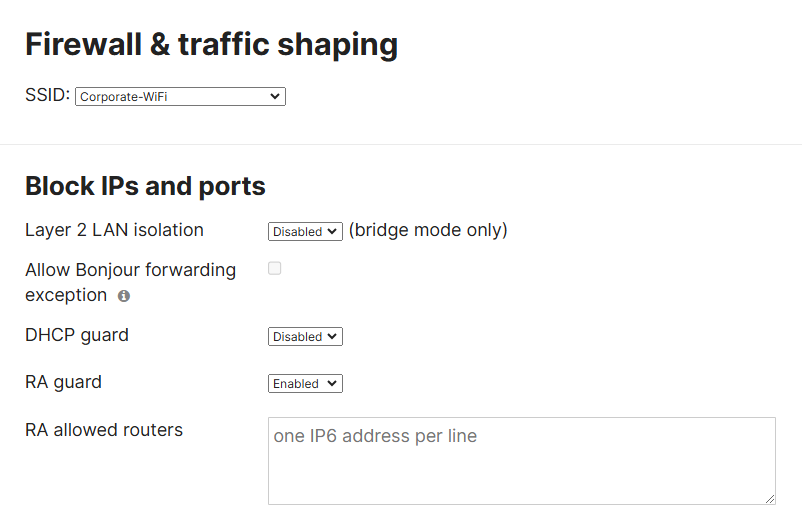Open the Layer 2 LAN isolation dropdown
This screenshot has height=529, width=802.
tap(305, 231)
